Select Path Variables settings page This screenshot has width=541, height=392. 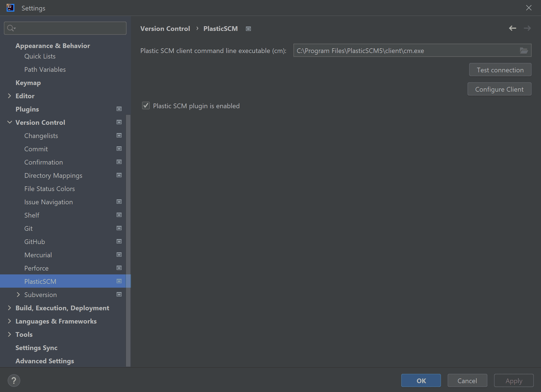click(x=45, y=70)
